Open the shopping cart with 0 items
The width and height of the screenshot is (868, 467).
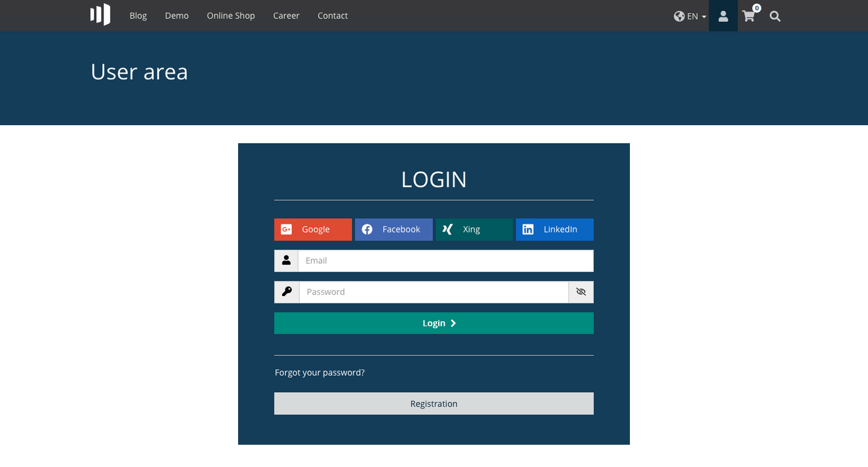pos(749,16)
